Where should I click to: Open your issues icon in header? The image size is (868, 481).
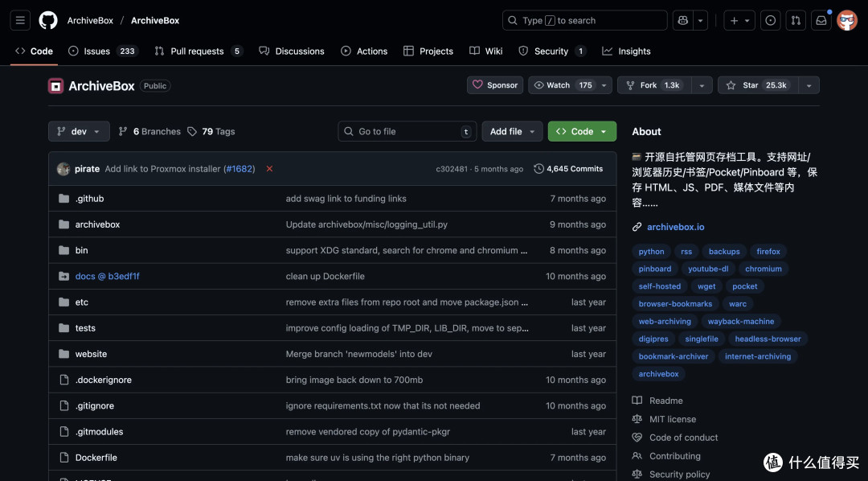(770, 20)
